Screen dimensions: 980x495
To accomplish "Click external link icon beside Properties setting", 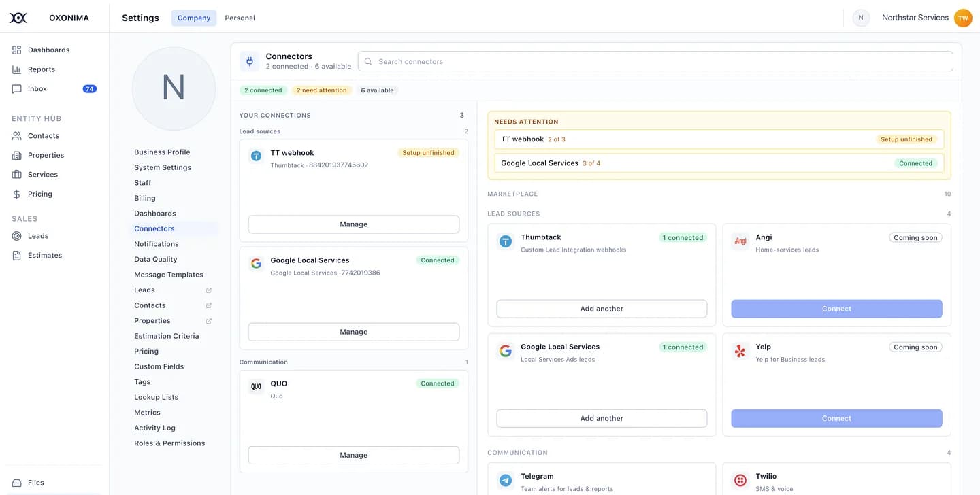I will [209, 321].
